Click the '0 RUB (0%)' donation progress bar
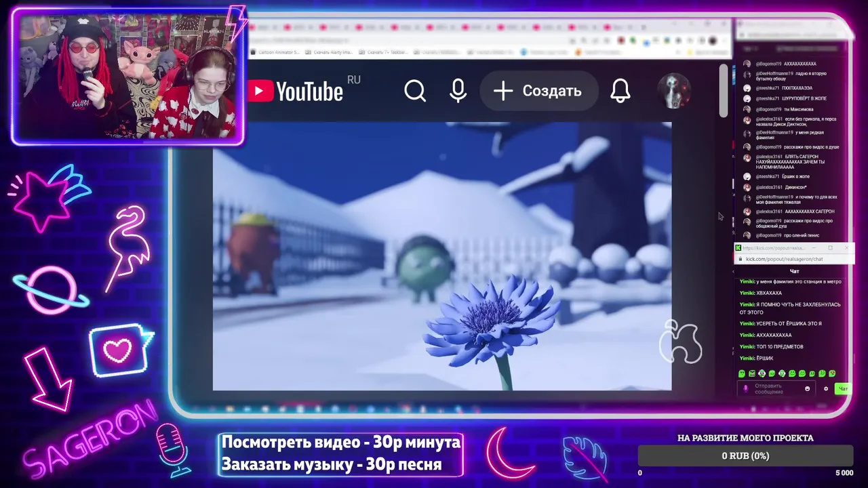Image resolution: width=868 pixels, height=488 pixels. tap(745, 455)
